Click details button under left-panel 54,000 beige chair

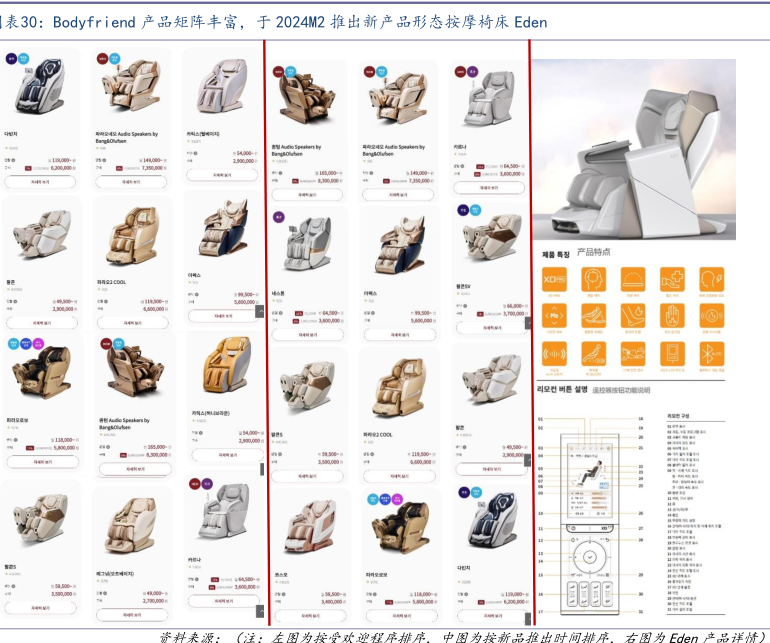tap(222, 175)
